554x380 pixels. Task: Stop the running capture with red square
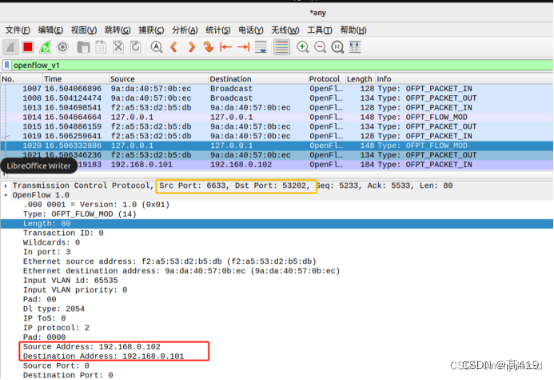(28, 47)
